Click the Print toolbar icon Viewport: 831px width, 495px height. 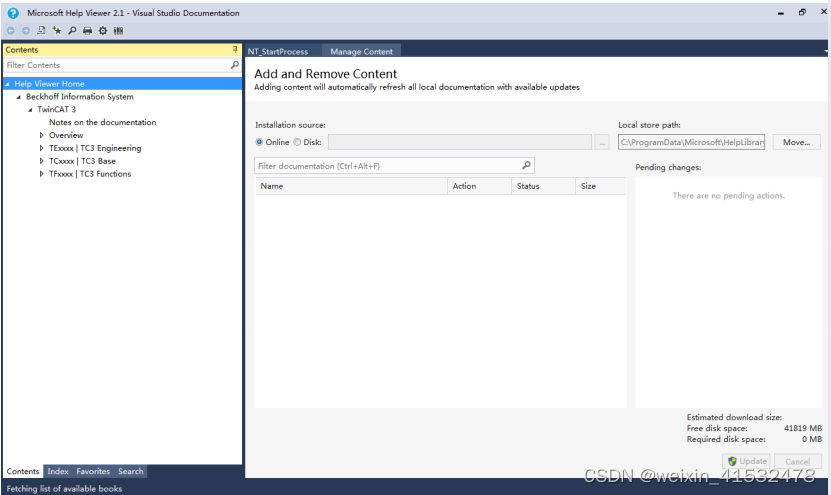pyautogui.click(x=87, y=31)
